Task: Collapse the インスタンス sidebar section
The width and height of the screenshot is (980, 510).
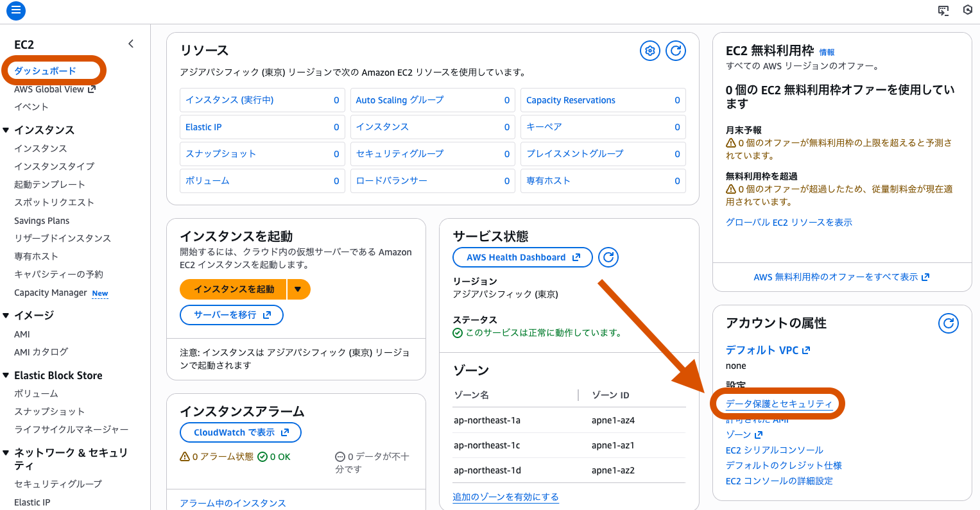Action: 6,130
